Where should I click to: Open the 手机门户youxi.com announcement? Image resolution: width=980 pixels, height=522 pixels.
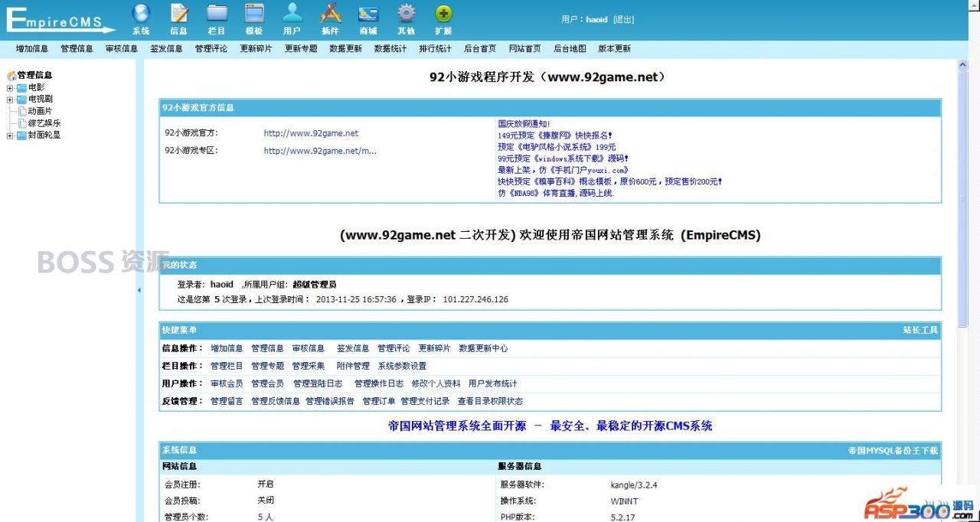pos(563,170)
